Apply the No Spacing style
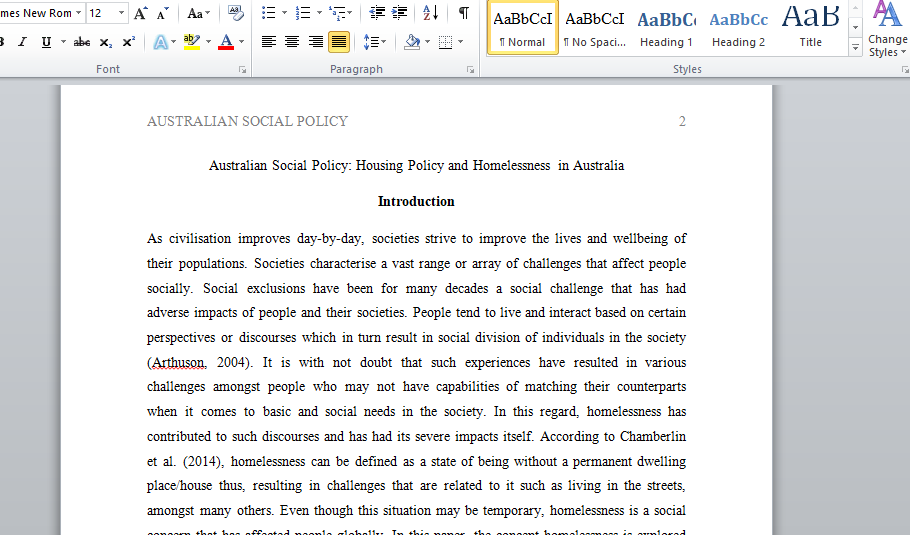This screenshot has height=535, width=910. pos(595,27)
